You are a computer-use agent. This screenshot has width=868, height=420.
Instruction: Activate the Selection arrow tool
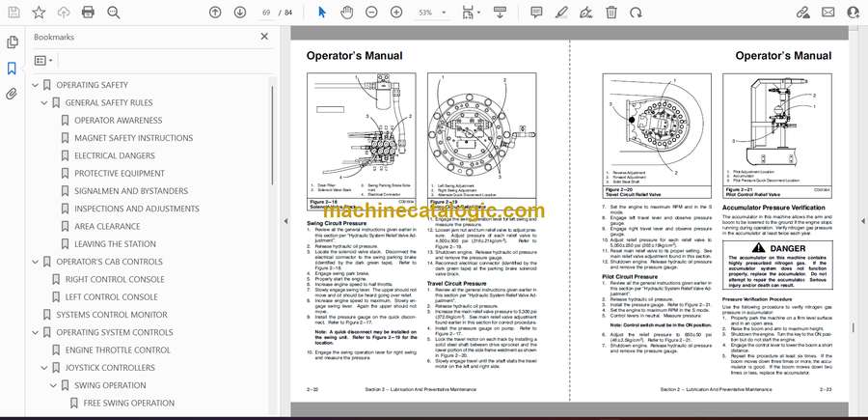(321, 13)
